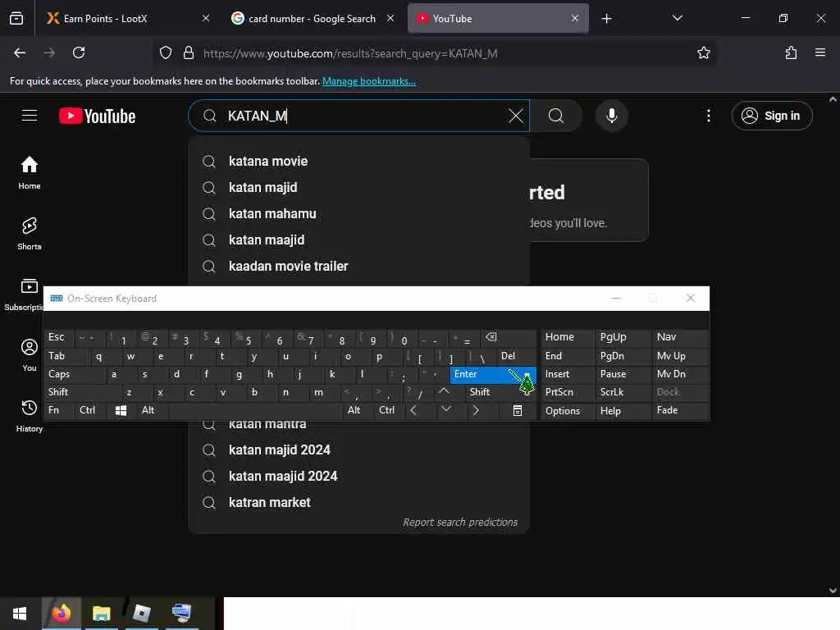Expand the list all tabs dropdown
This screenshot has width=840, height=630.
coord(677,18)
